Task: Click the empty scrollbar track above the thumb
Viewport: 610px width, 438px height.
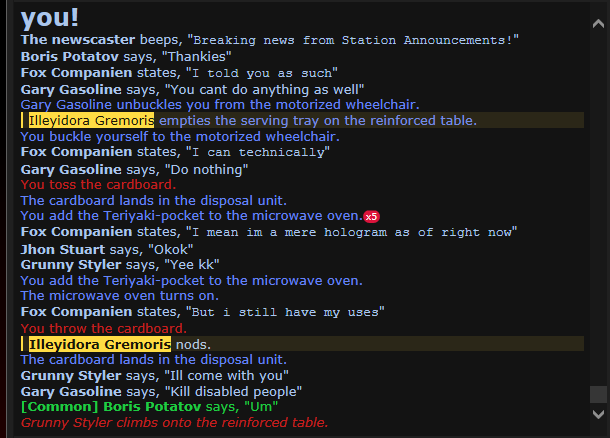Action: coord(598,206)
